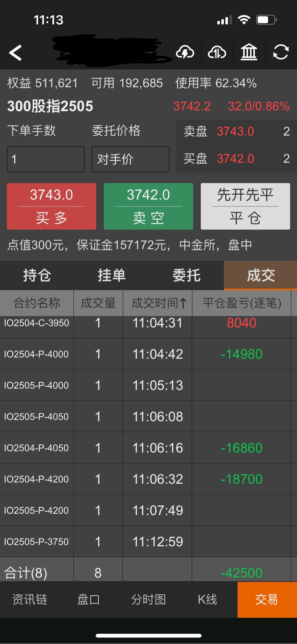Tap the -16860 loss value

tap(241, 448)
